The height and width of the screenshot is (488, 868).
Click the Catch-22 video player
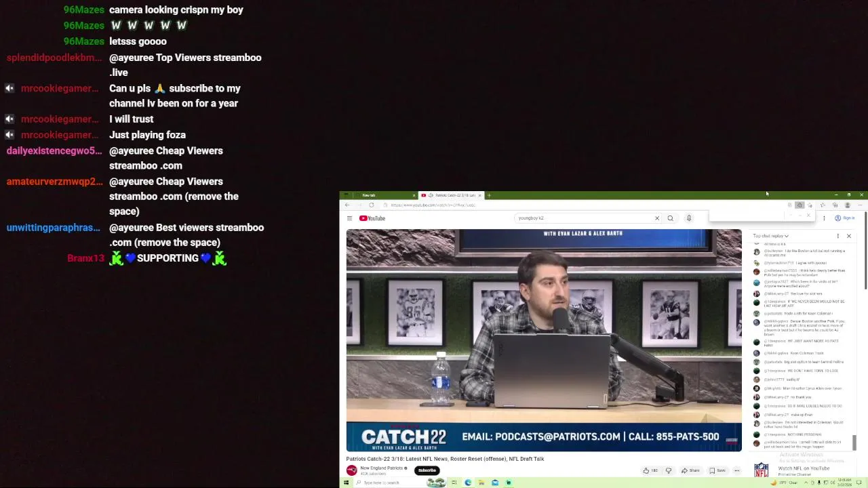[544, 340]
